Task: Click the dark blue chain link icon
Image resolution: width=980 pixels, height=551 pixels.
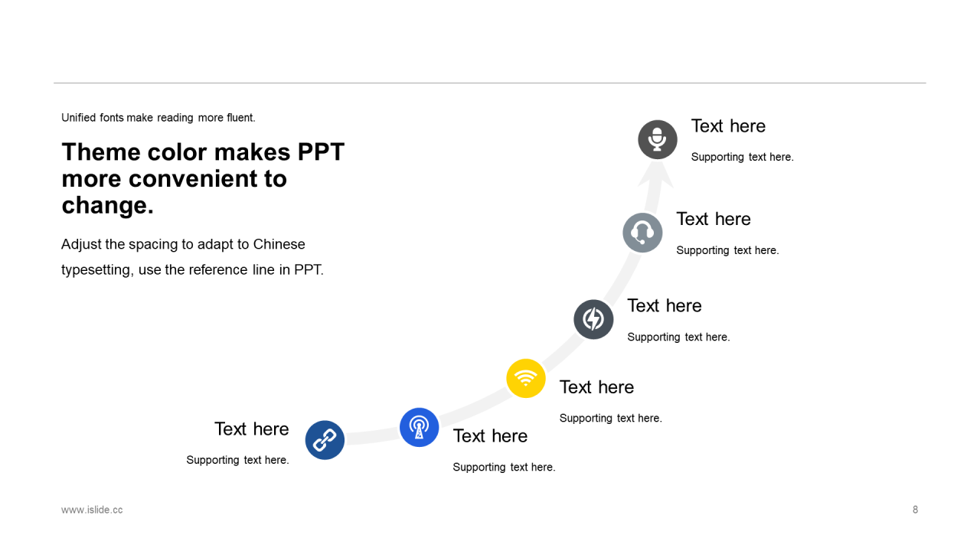Action: point(325,440)
